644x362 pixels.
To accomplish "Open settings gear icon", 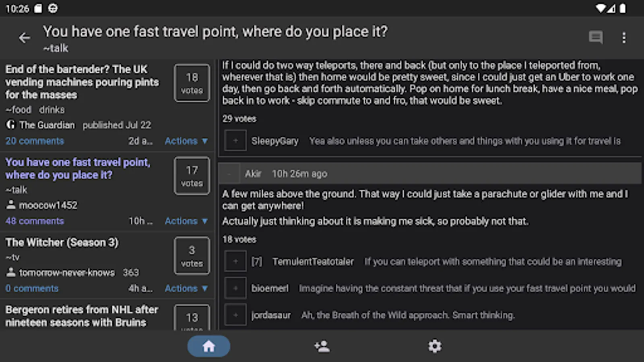I will tap(435, 346).
